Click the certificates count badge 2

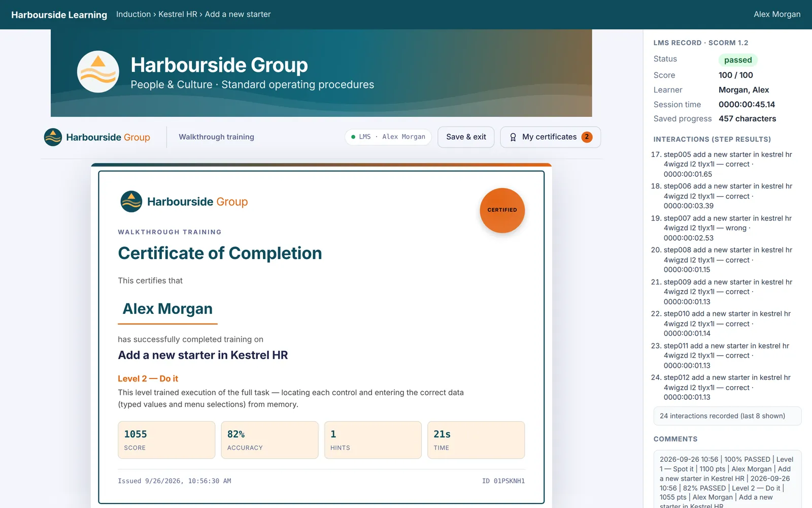point(587,137)
